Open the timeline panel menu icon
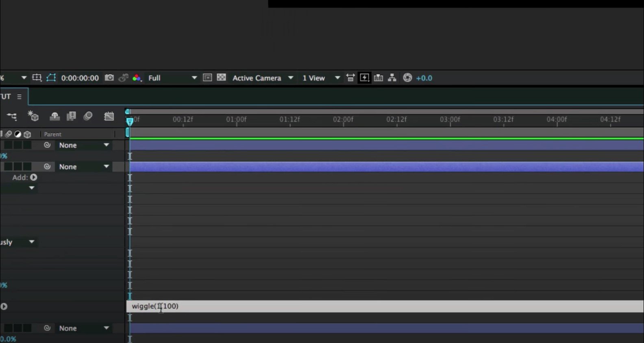Viewport: 644px width, 343px height. pyautogui.click(x=19, y=97)
